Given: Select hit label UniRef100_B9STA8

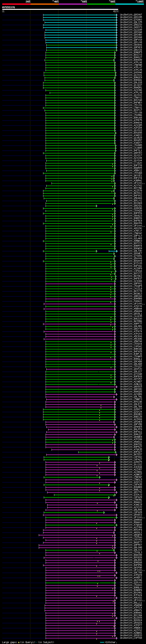Looking at the screenshot, I should (x=131, y=100).
